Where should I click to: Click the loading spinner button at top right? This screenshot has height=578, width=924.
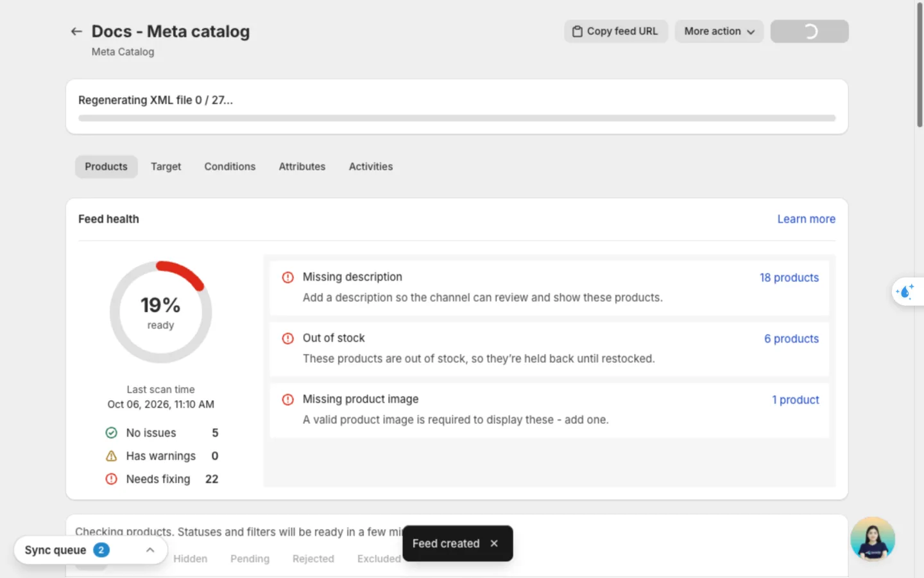tap(809, 31)
